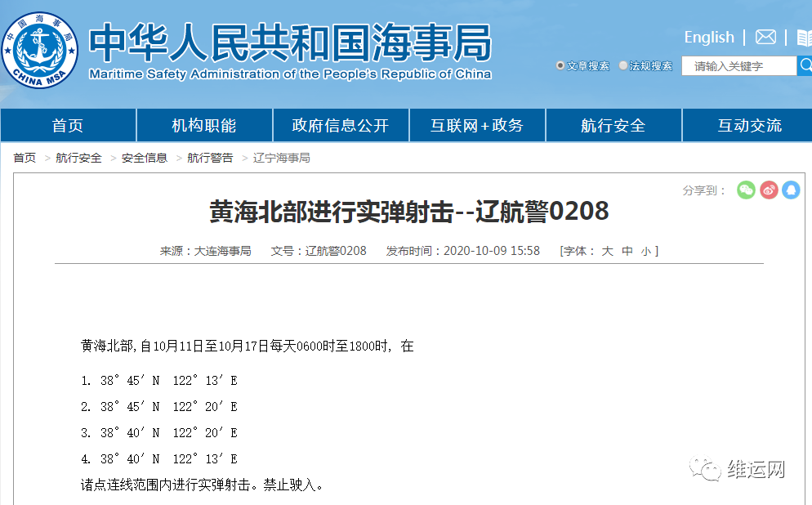Open the 政府信息公开 menu
The width and height of the screenshot is (812, 505).
click(340, 125)
